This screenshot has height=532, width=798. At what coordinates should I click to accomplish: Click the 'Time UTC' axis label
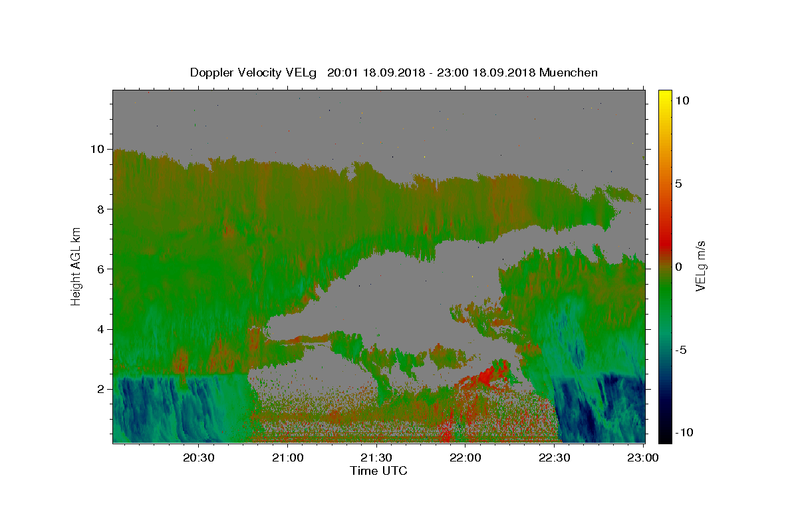pos(378,471)
